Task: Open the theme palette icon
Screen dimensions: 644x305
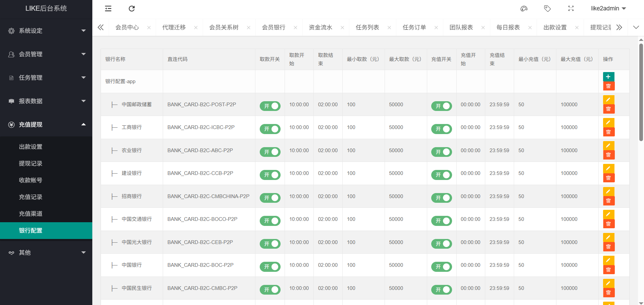Action: [524, 9]
